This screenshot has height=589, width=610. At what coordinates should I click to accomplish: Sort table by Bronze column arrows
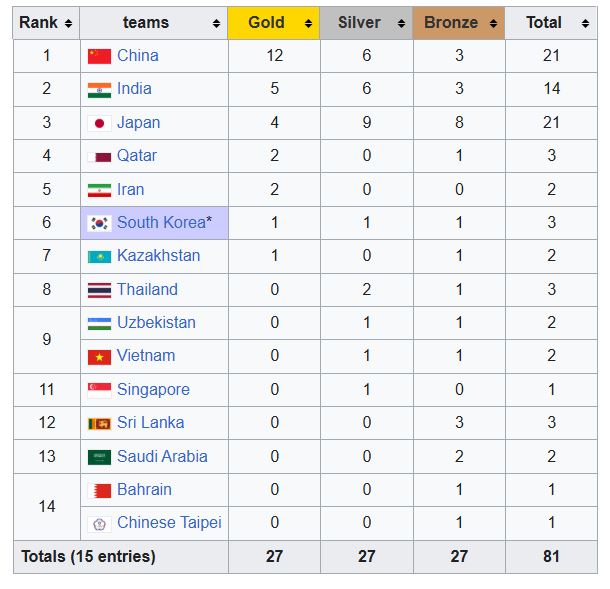(493, 24)
